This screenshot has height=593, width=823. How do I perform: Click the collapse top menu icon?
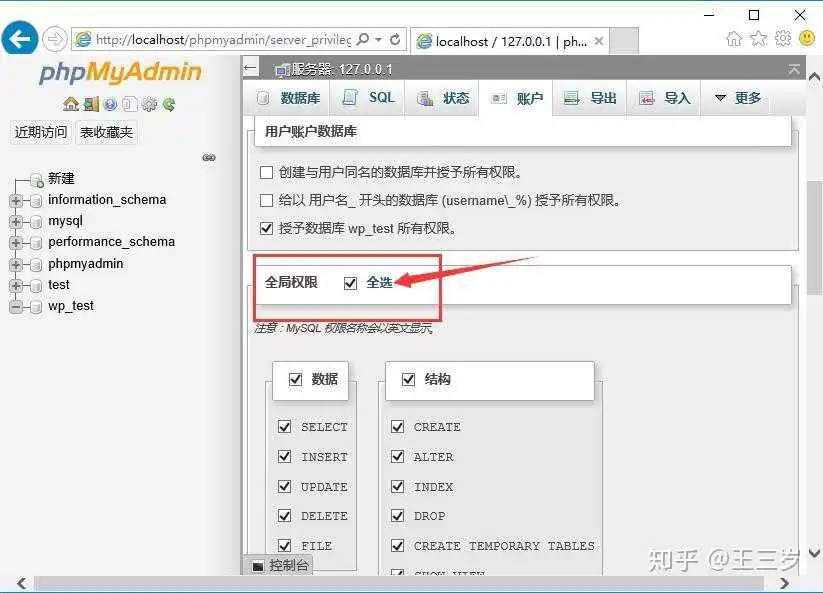794,69
